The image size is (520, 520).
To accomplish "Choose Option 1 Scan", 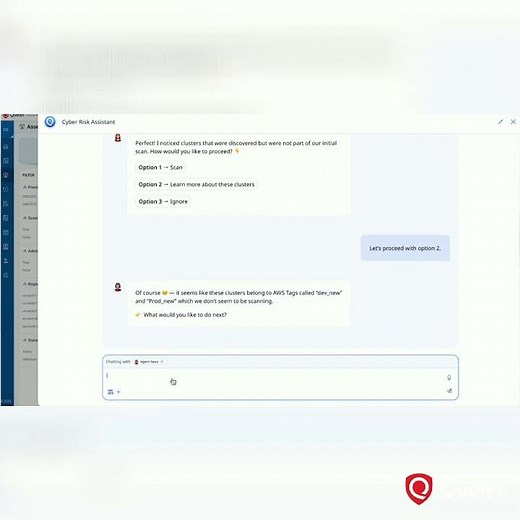I will click(160, 167).
